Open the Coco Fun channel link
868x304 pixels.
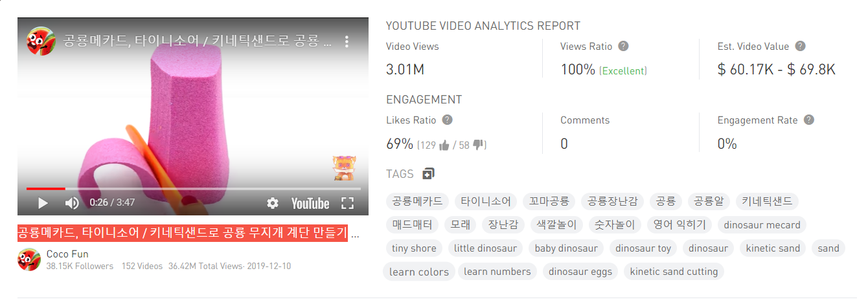(x=67, y=254)
